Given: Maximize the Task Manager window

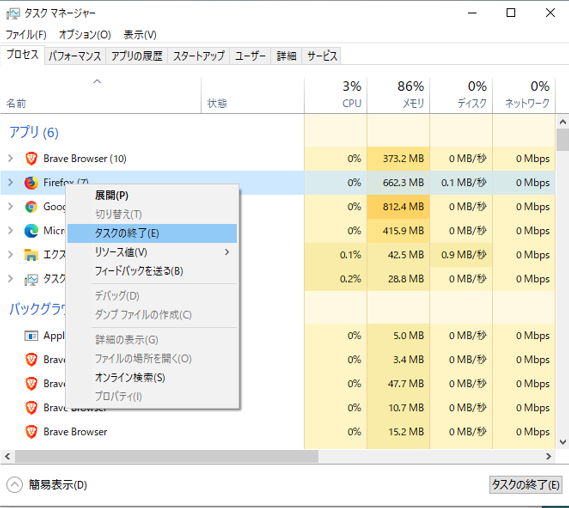Looking at the screenshot, I should pyautogui.click(x=511, y=13).
